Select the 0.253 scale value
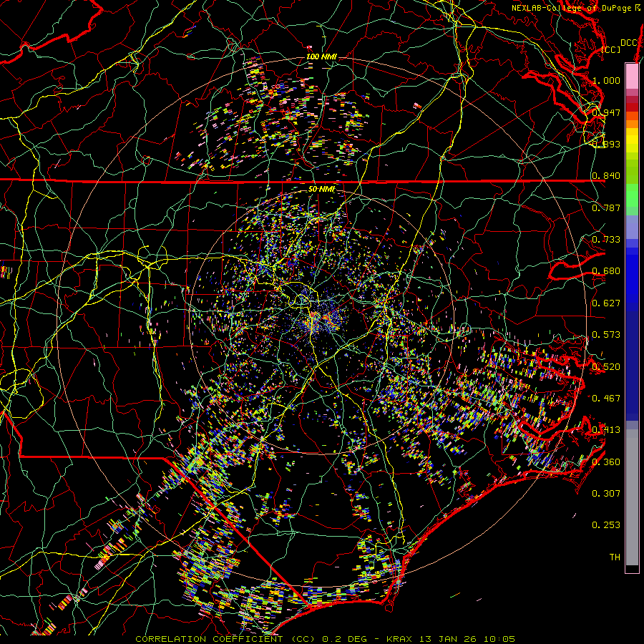 (x=606, y=525)
